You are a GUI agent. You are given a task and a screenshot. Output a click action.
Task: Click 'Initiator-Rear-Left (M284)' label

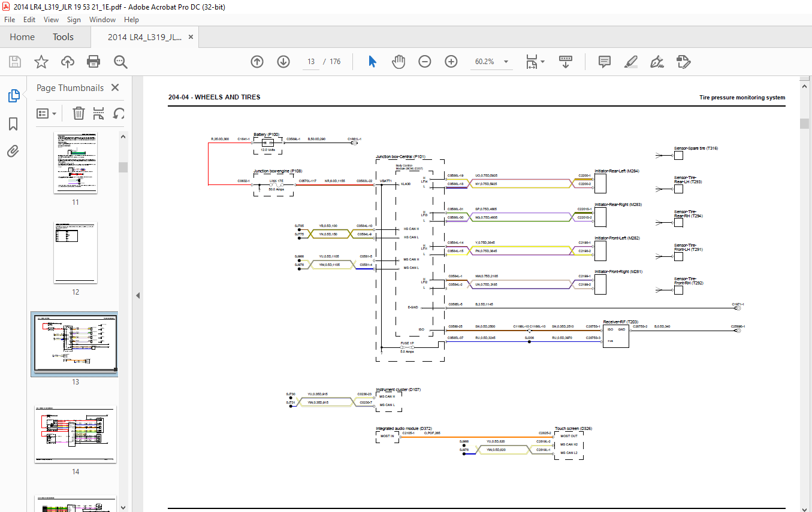coord(617,171)
